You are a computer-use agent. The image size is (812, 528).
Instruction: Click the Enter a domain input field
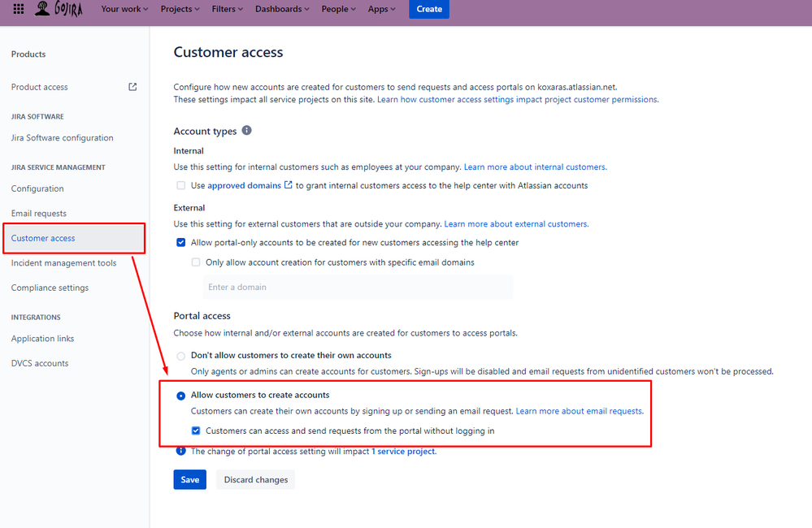tap(358, 286)
